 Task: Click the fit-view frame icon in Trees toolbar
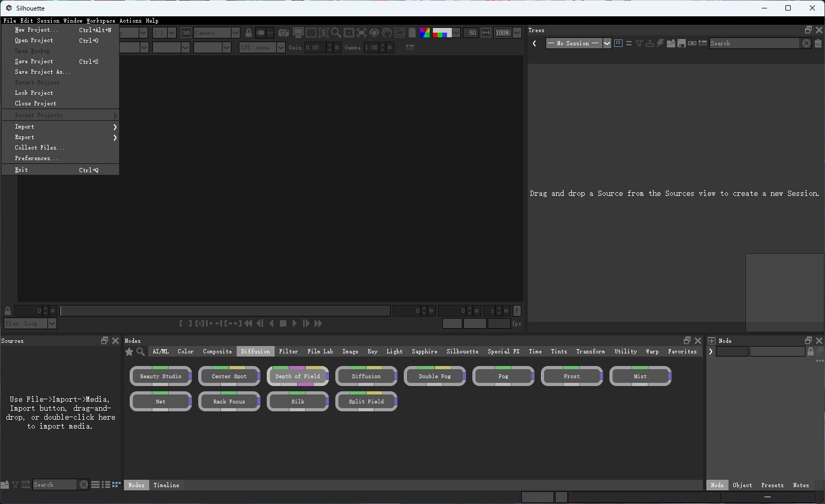618,43
